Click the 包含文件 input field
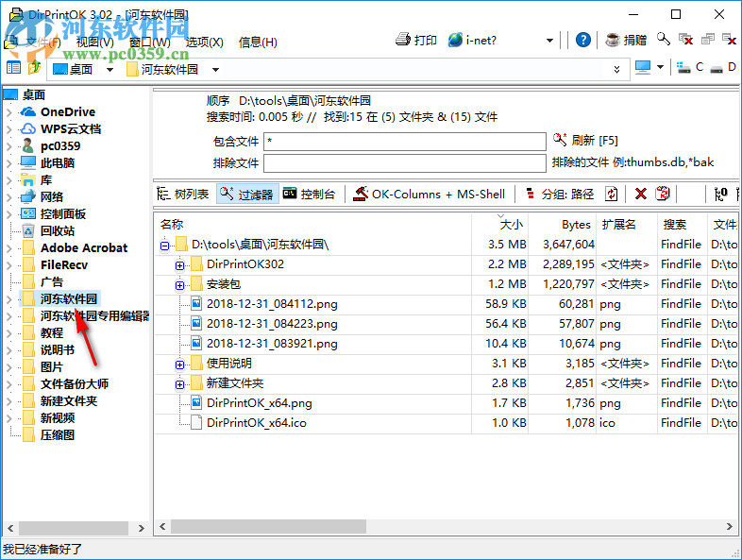Image resolution: width=742 pixels, height=560 pixels. point(405,141)
